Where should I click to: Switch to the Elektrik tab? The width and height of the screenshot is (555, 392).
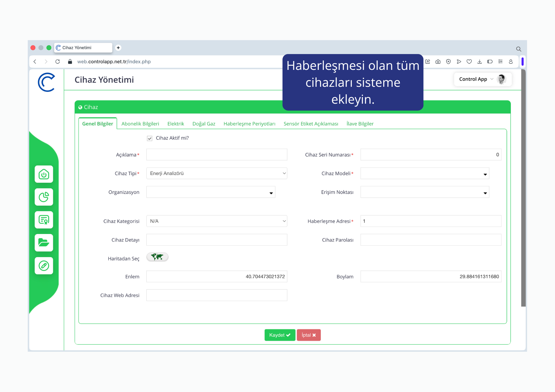(x=176, y=124)
